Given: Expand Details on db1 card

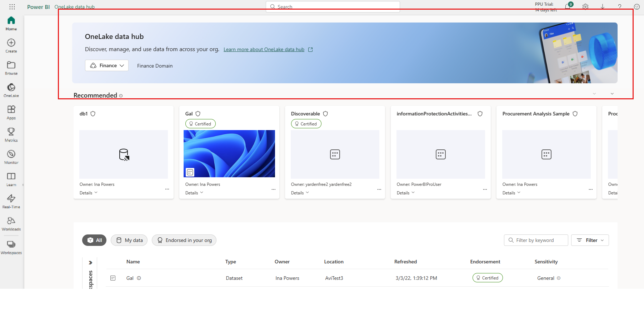Looking at the screenshot, I should pyautogui.click(x=88, y=193).
